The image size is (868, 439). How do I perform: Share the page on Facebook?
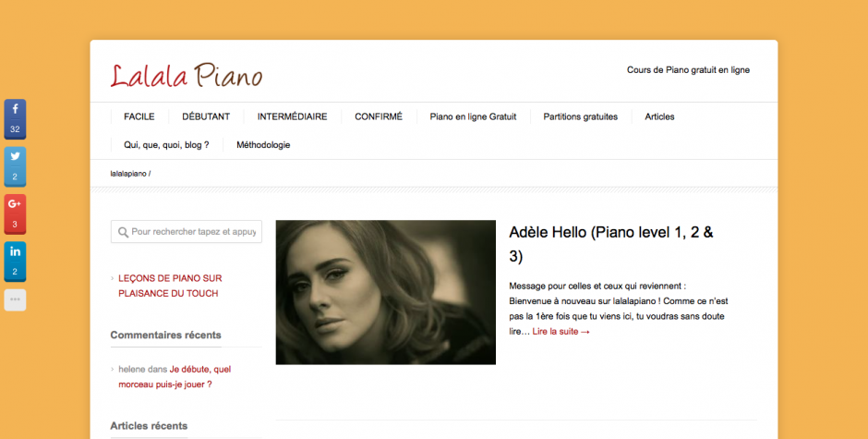tap(15, 119)
